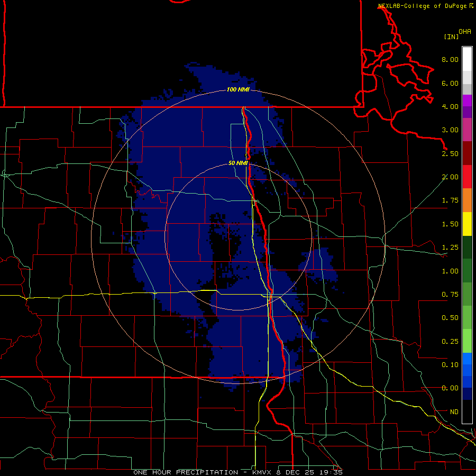Select the 1.50 legend value
This screenshot has height=476, width=476.
click(x=450, y=224)
